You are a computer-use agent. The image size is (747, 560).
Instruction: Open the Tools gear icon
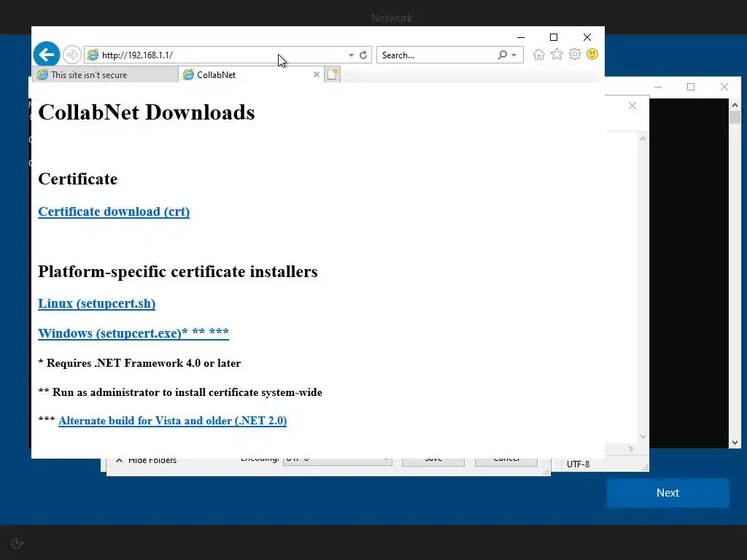coord(575,54)
